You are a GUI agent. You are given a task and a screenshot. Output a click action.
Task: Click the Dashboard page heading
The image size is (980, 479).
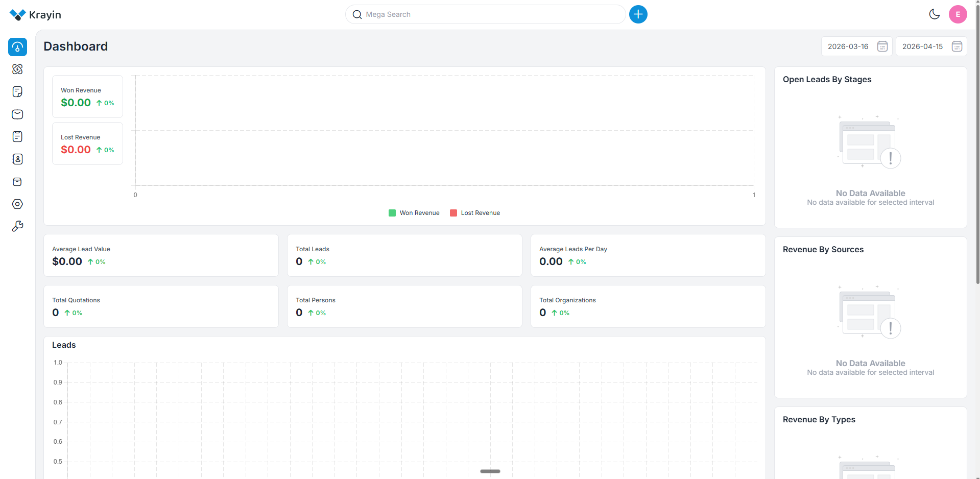[x=75, y=46]
